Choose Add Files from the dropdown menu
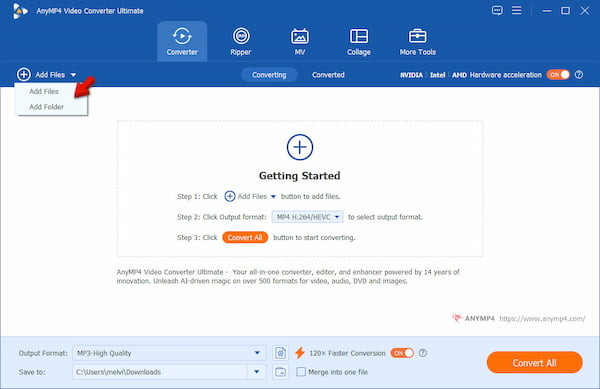 (x=44, y=91)
